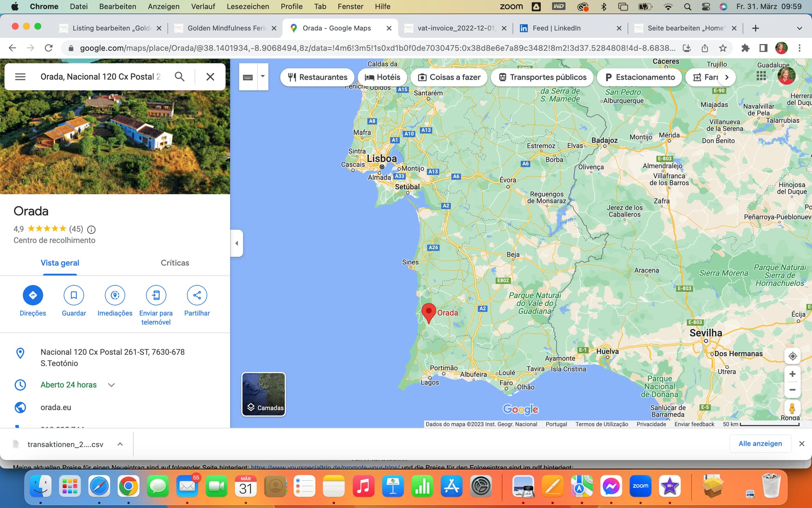The width and height of the screenshot is (812, 508).
Task: Open the Google Maps hamburger menu
Action: (x=20, y=77)
